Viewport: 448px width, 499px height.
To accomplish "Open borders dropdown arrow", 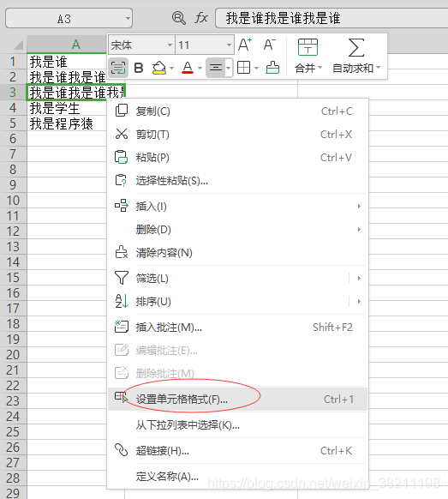I will pos(257,68).
